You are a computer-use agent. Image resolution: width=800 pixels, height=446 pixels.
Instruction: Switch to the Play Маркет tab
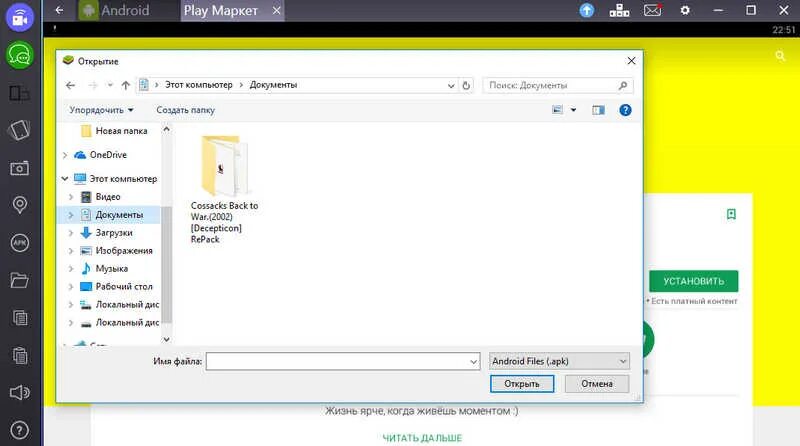[x=220, y=10]
